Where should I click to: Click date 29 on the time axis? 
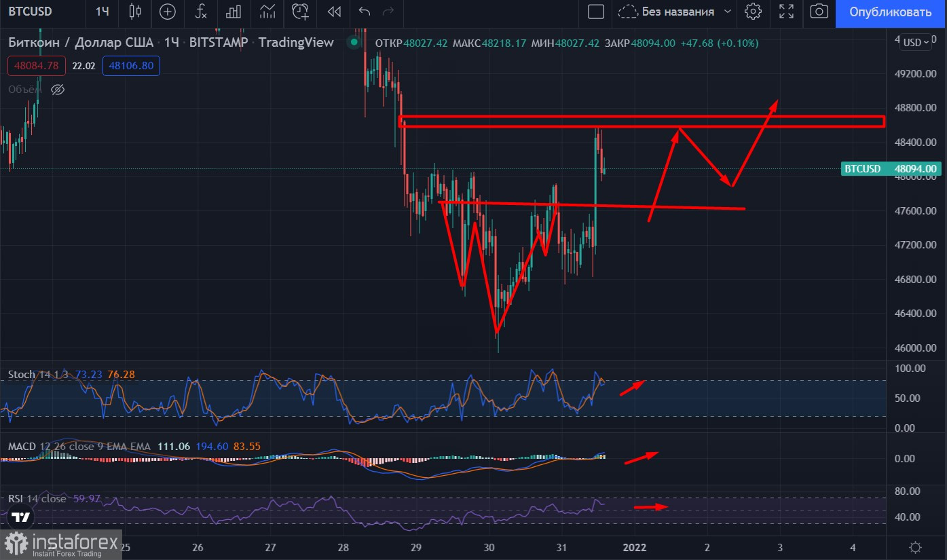(x=416, y=547)
